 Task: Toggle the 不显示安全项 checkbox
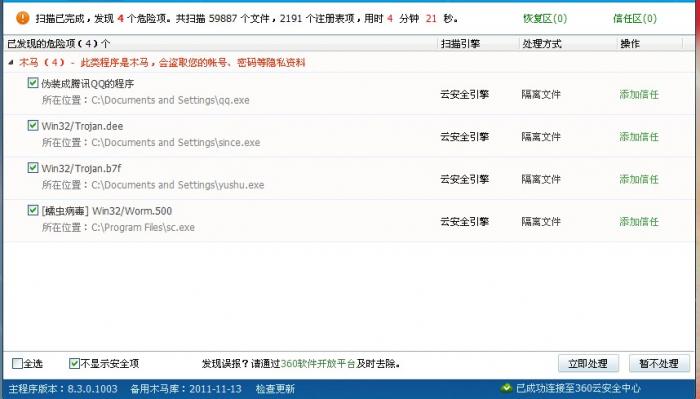click(x=74, y=363)
